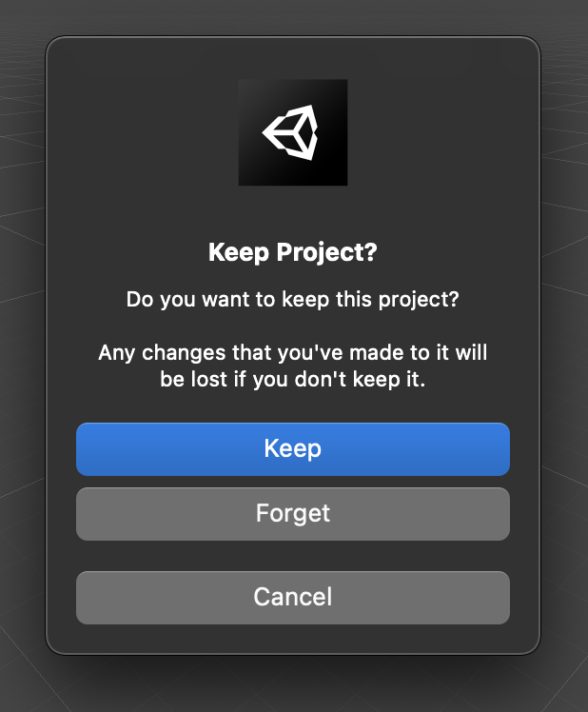This screenshot has width=588, height=712.
Task: Click the warning about lost changes
Action: (293, 366)
